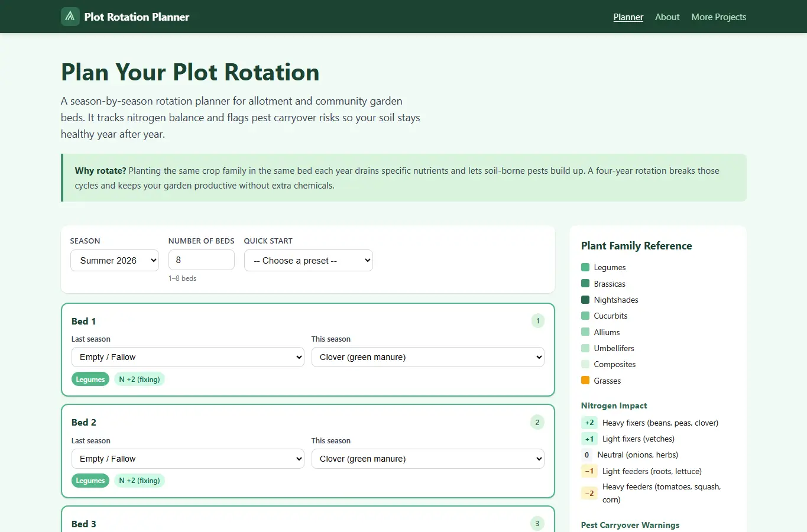This screenshot has height=532, width=807.
Task: Click the Legumes color swatch in reference
Action: pyautogui.click(x=585, y=267)
